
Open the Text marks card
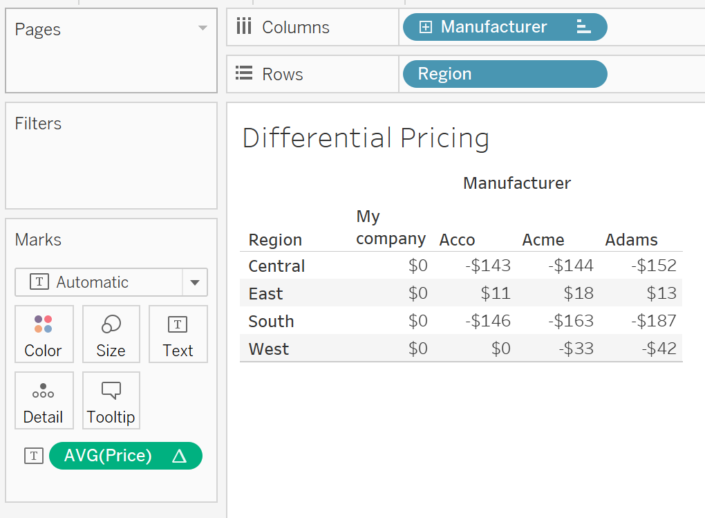pos(178,334)
